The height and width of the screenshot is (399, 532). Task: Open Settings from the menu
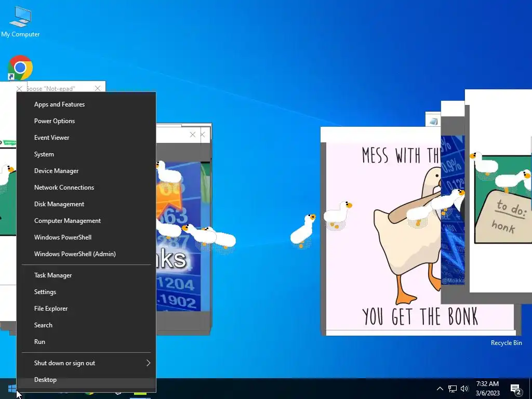pyautogui.click(x=87, y=292)
